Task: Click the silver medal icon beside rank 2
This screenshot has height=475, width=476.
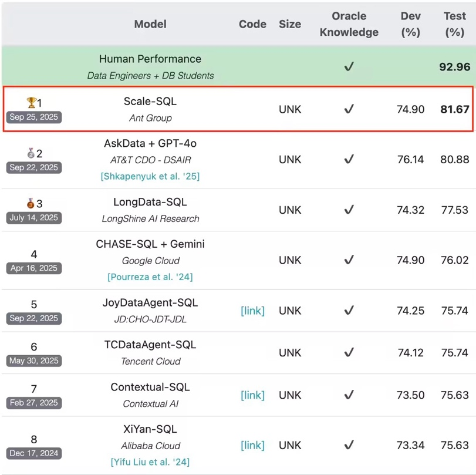Action: (x=31, y=153)
